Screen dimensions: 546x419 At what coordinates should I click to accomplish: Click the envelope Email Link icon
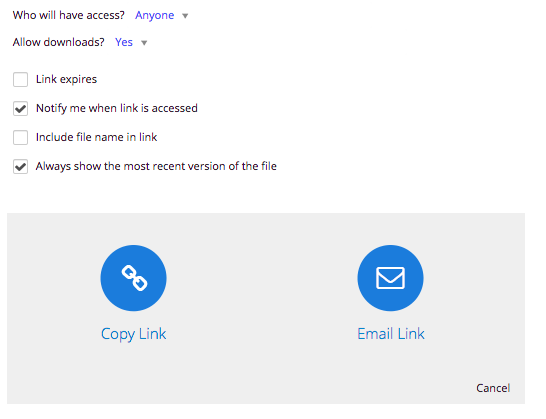click(390, 278)
